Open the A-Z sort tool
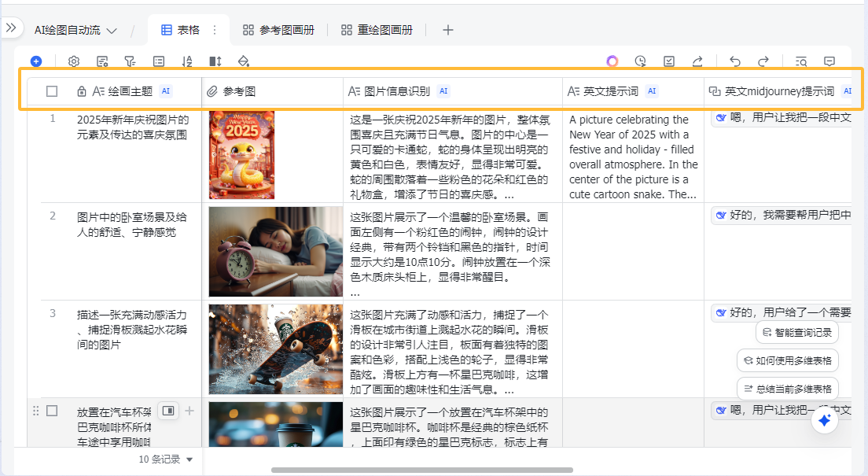Image resolution: width=868 pixels, height=476 pixels. (187, 61)
